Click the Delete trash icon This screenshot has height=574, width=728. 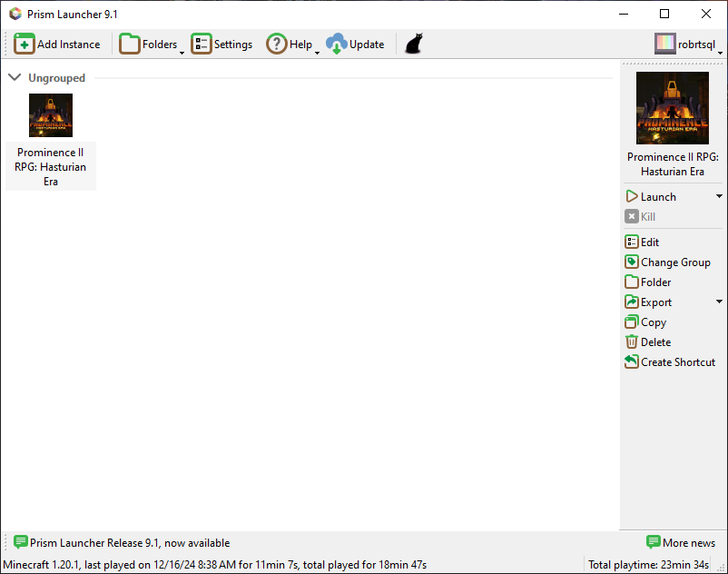(632, 342)
